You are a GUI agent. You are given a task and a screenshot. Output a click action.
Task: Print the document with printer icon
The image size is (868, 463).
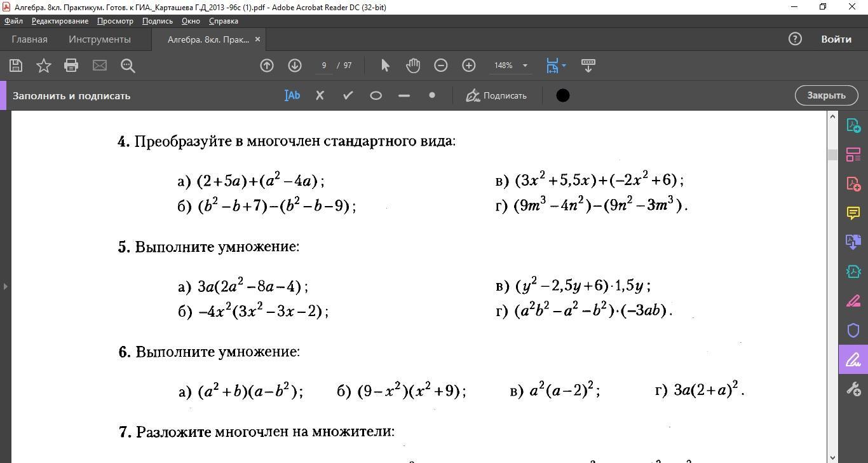tap(71, 66)
